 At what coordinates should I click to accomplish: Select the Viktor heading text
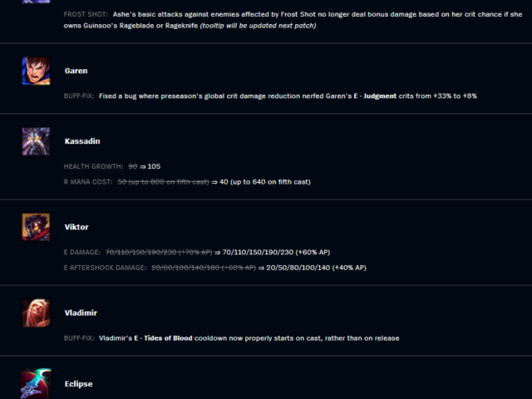[x=76, y=227]
